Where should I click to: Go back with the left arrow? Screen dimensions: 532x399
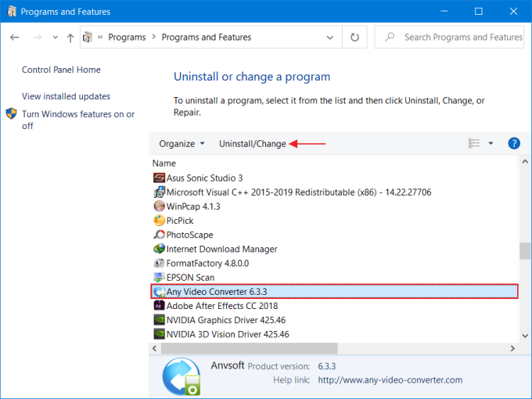tap(15, 38)
